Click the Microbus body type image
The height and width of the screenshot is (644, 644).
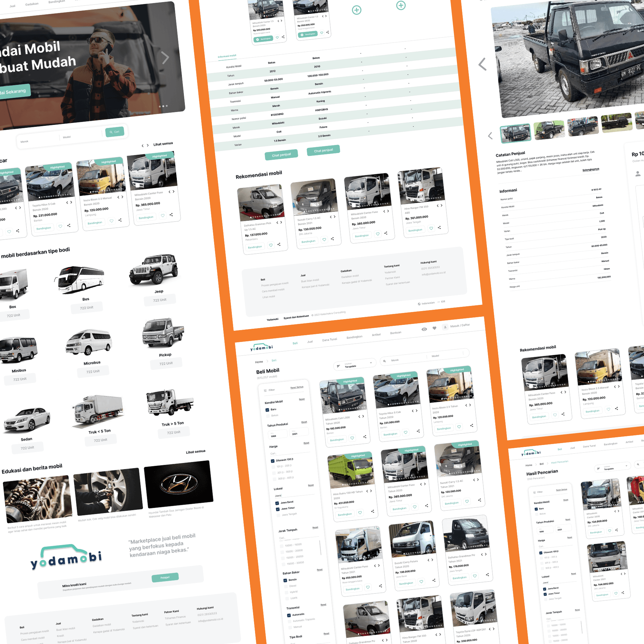[x=89, y=342]
